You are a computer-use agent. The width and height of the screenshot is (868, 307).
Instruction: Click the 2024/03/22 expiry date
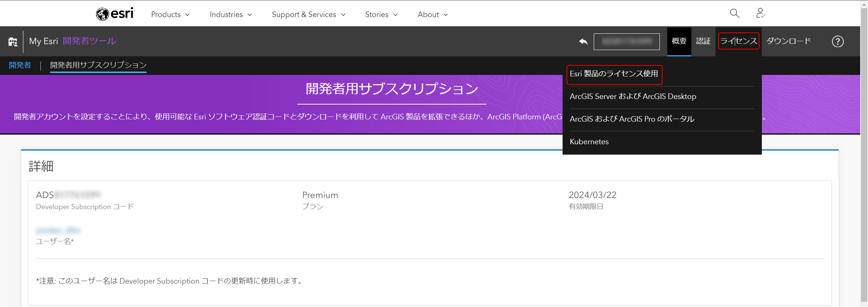[592, 195]
